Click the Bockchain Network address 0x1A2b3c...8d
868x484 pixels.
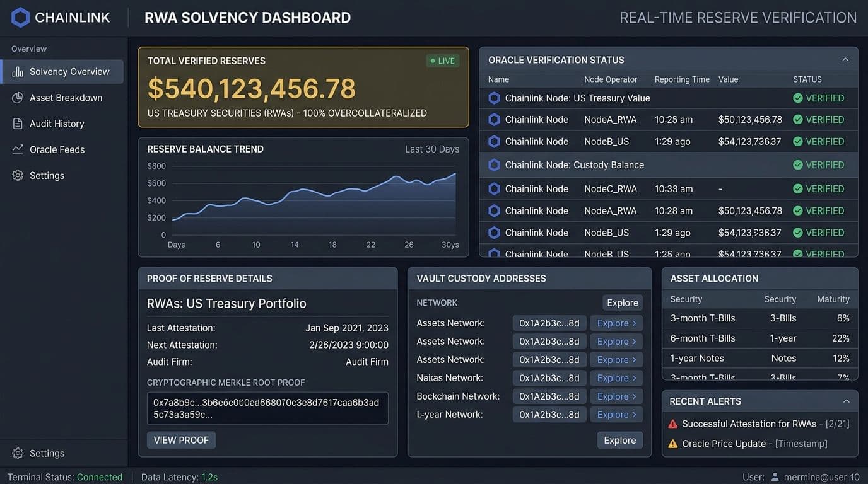549,396
